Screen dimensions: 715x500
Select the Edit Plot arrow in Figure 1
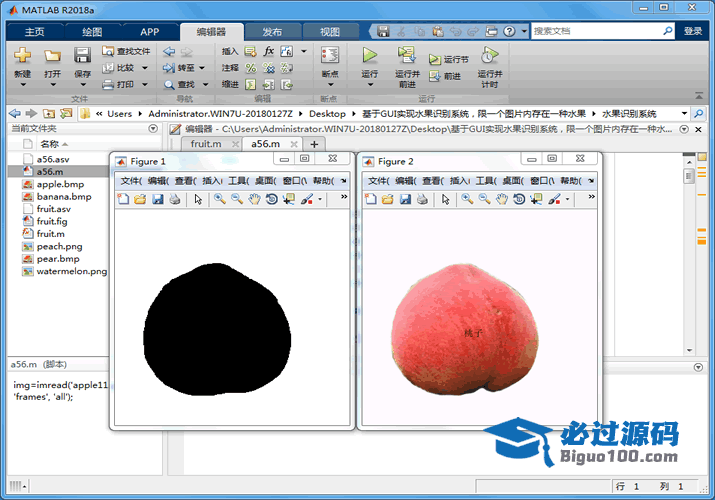(198, 199)
